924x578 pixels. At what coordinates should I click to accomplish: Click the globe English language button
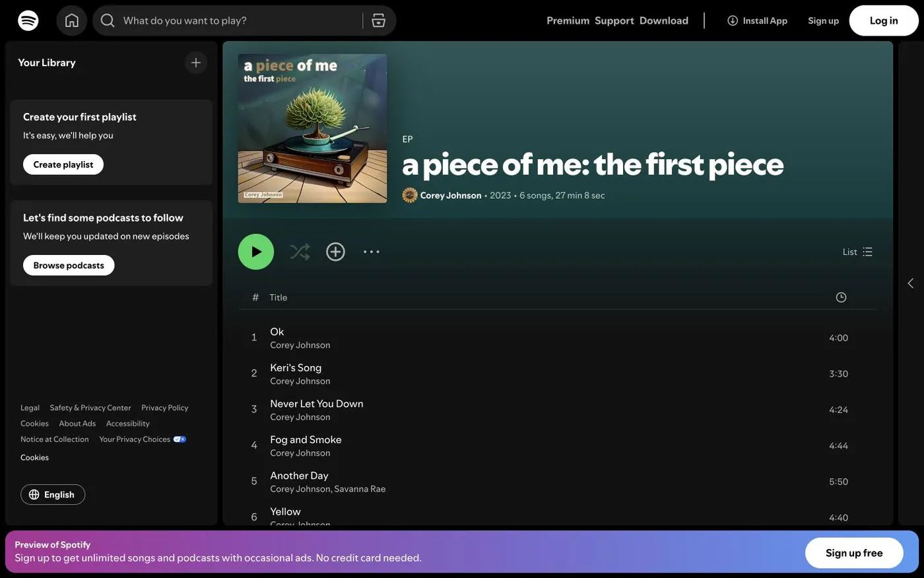53,495
